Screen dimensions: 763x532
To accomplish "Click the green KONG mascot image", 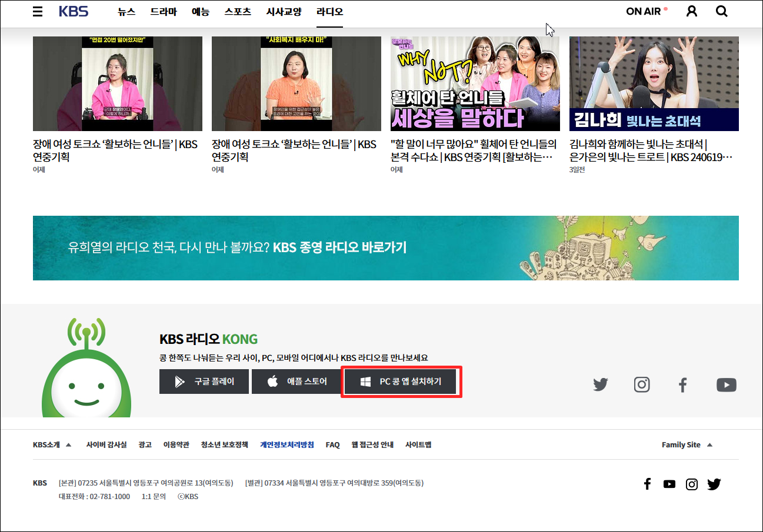I will pos(86,367).
